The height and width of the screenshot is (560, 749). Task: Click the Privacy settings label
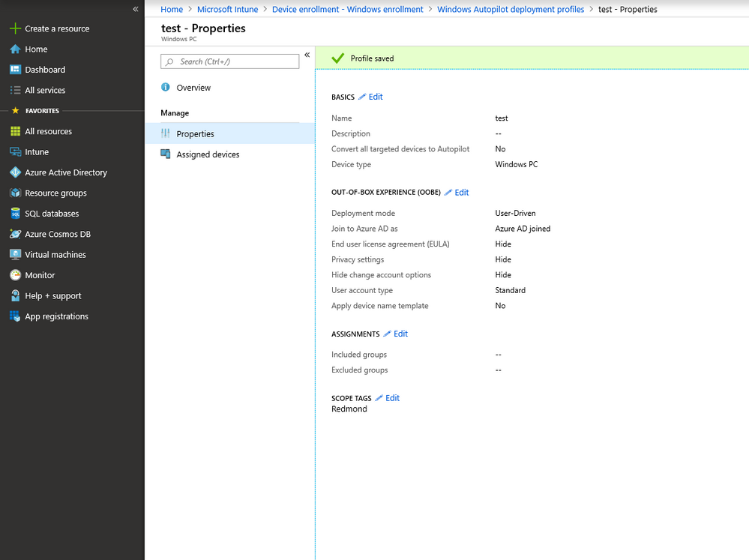(358, 259)
